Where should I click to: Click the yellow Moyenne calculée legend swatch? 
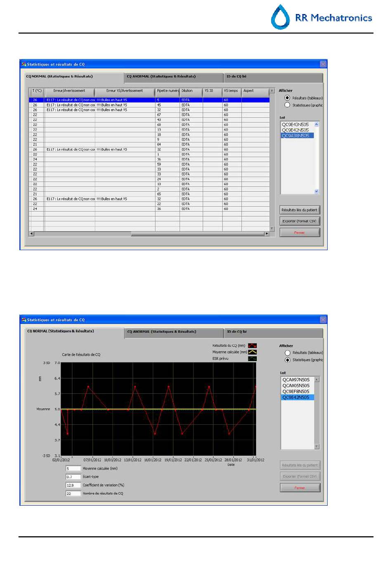(252, 352)
